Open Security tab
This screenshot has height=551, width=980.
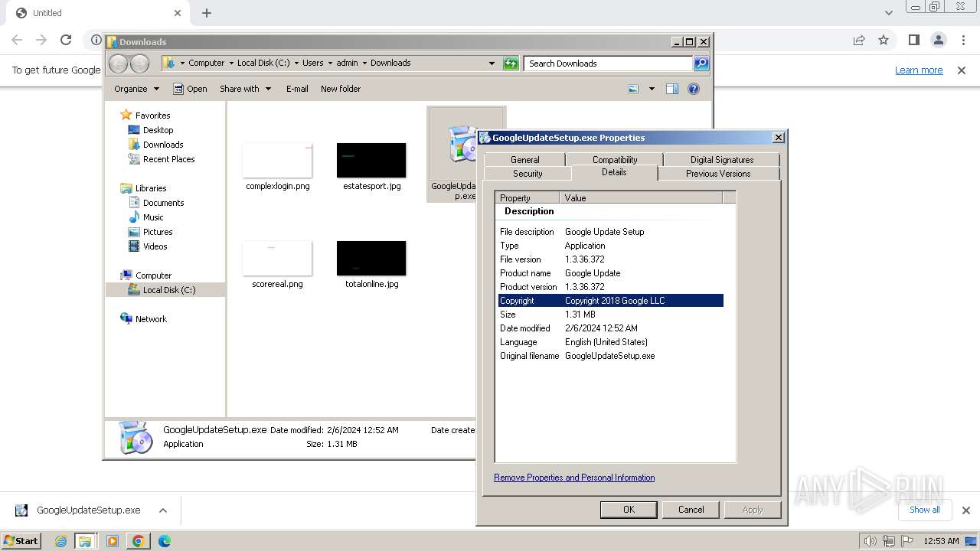pyautogui.click(x=528, y=174)
